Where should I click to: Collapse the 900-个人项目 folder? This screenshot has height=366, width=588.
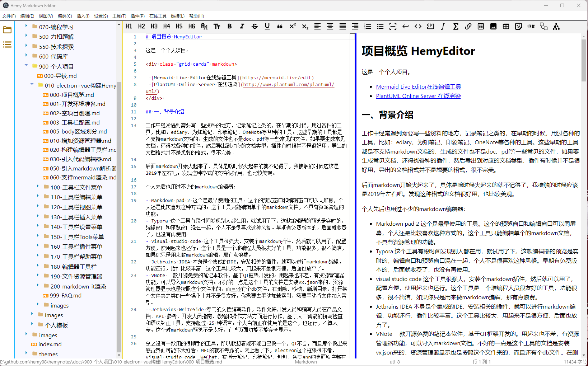26,65
